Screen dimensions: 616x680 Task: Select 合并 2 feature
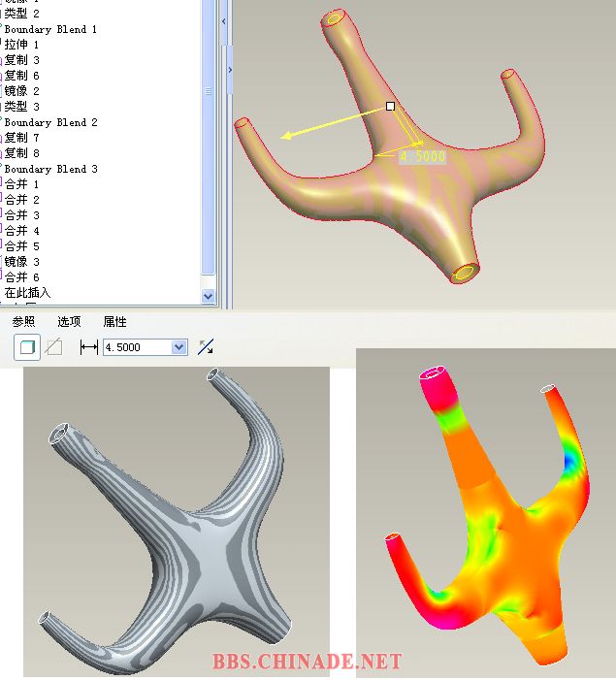[21, 200]
